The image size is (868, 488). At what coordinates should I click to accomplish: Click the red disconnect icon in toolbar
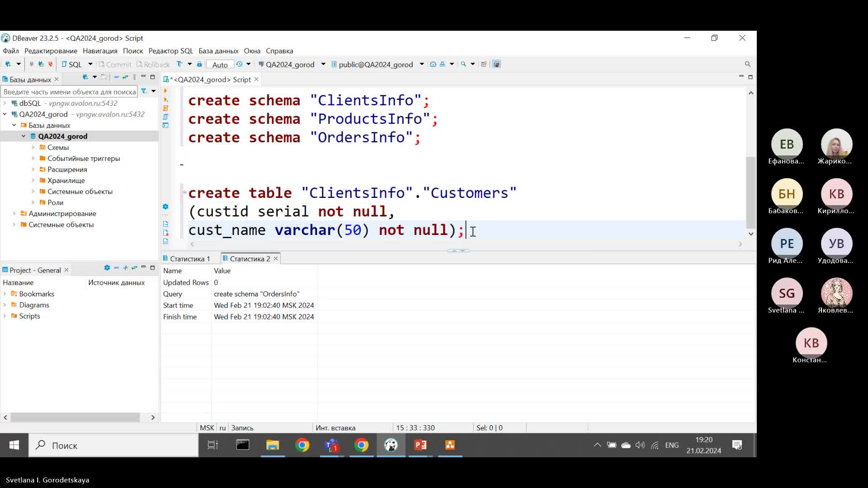50,64
